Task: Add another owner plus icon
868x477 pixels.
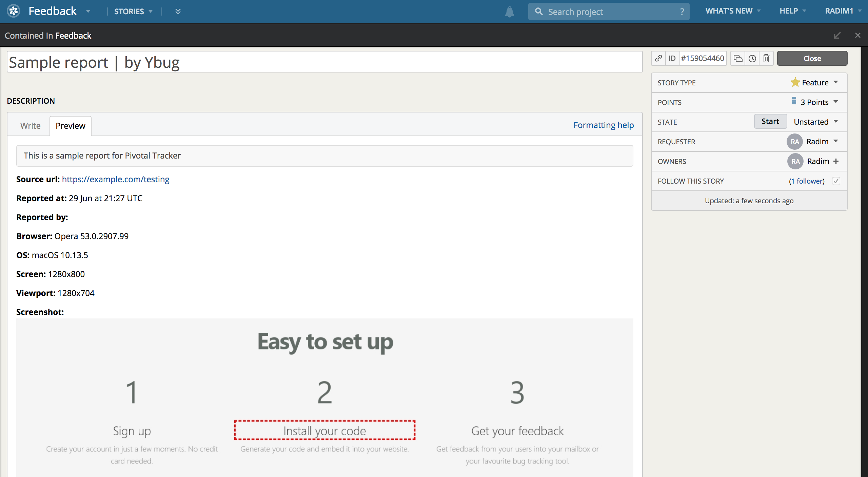Action: tap(836, 161)
